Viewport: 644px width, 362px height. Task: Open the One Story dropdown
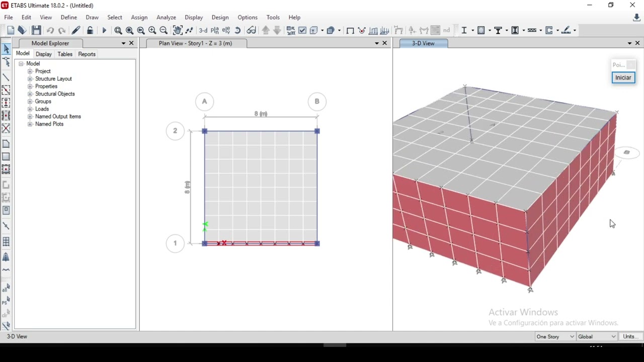click(555, 336)
